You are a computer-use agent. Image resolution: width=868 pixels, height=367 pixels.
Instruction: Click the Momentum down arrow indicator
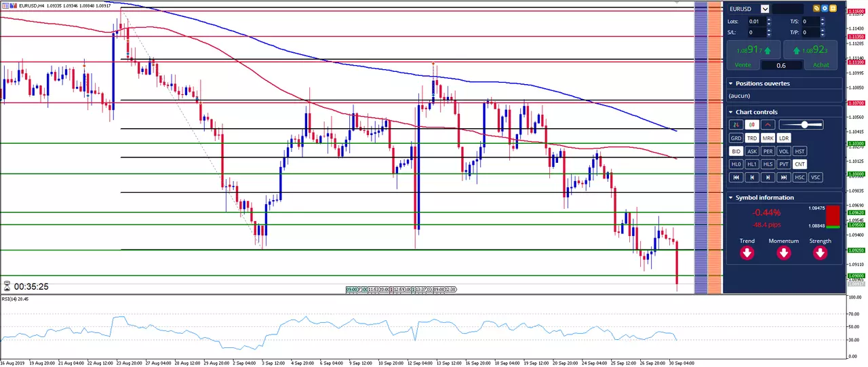783,253
